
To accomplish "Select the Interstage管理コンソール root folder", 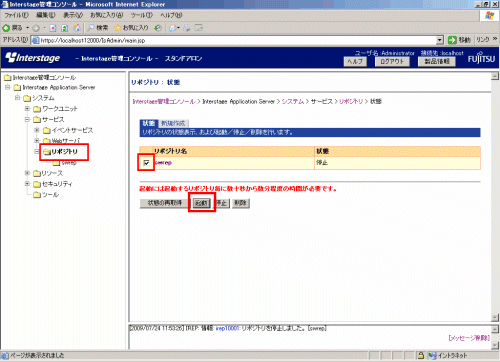I will point(40,78).
